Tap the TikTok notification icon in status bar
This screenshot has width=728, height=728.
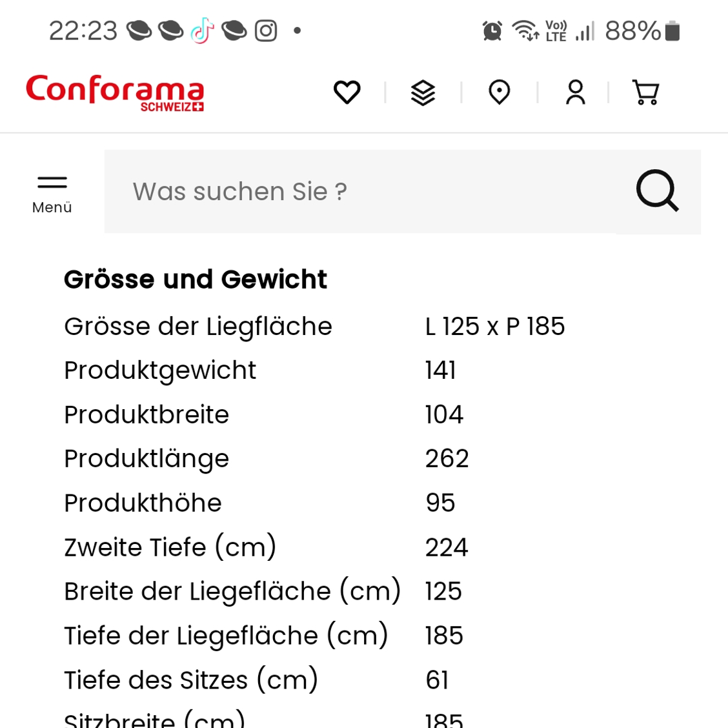203,30
